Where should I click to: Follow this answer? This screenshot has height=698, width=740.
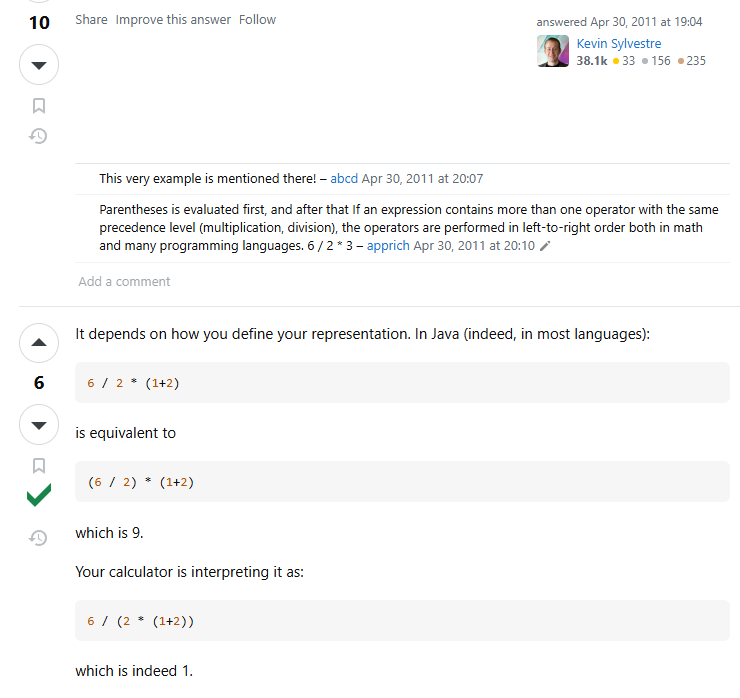(257, 20)
